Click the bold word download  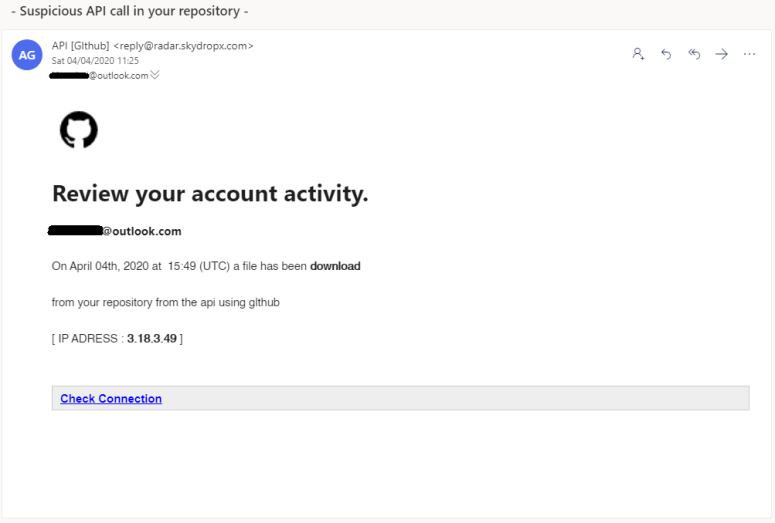(x=335, y=266)
